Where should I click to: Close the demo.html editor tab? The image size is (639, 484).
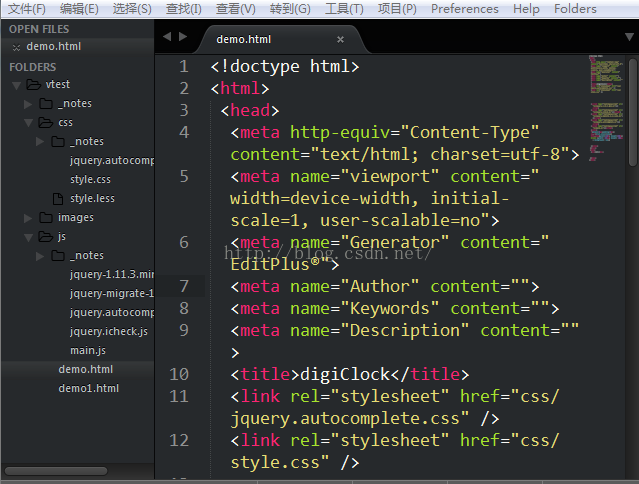pos(340,40)
